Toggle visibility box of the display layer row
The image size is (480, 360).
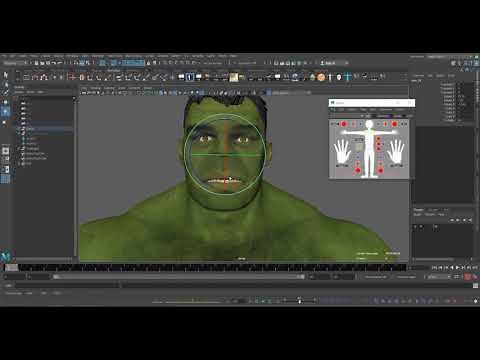[415, 227]
